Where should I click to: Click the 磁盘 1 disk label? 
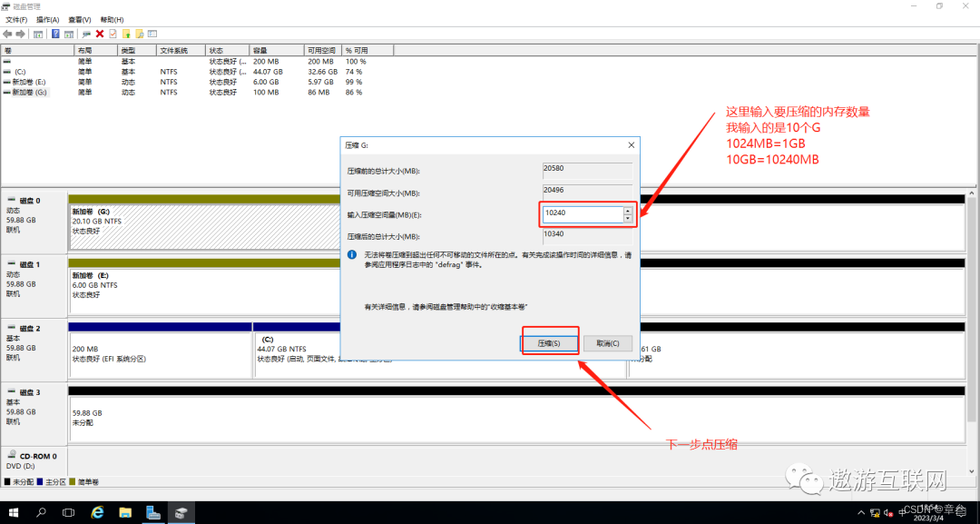[x=30, y=264]
